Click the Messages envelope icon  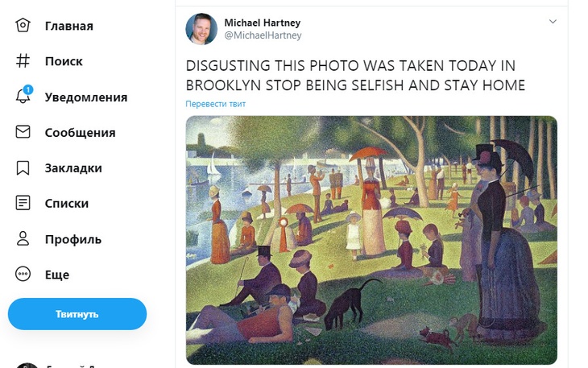tap(23, 132)
